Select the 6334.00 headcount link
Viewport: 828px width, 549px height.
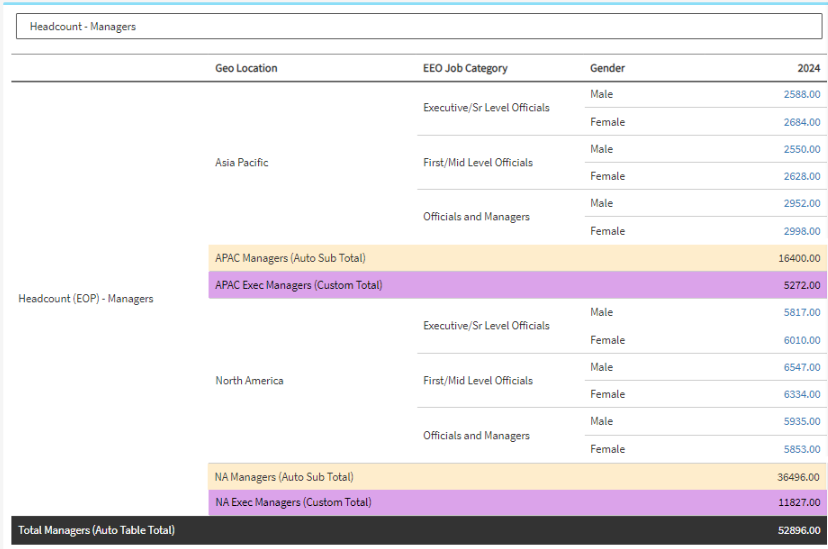point(802,394)
